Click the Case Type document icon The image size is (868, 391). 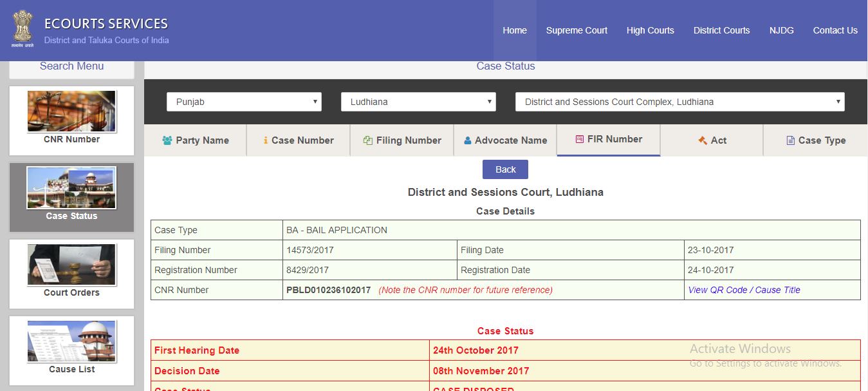click(x=790, y=140)
